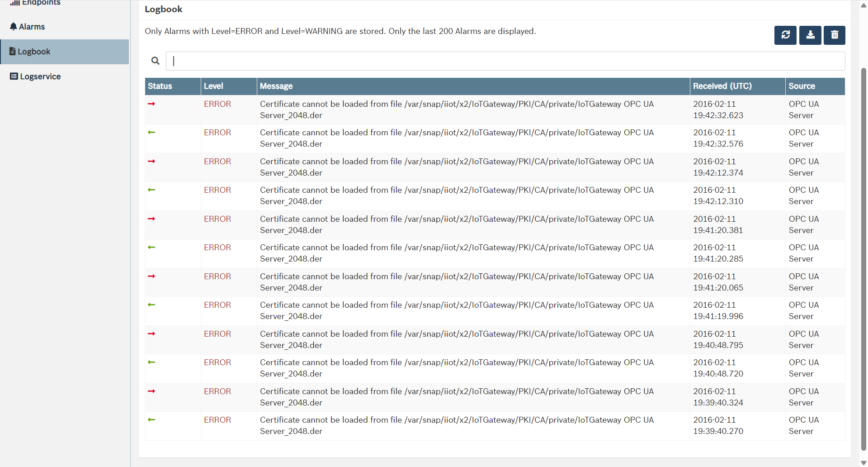Click the vertical page scrollbar

click(863, 258)
